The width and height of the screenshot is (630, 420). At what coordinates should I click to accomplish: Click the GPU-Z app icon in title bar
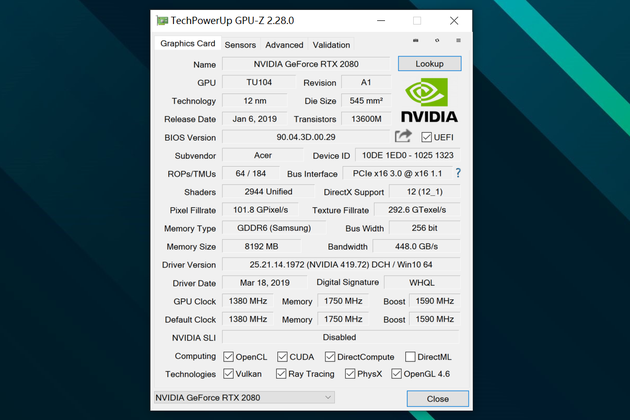[162, 20]
